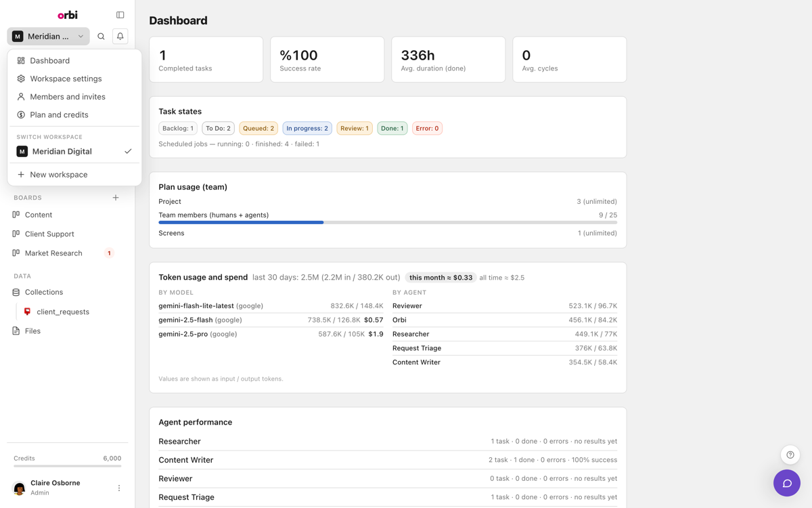The width and height of the screenshot is (812, 508).
Task: Click the Content board icon
Action: point(16,215)
